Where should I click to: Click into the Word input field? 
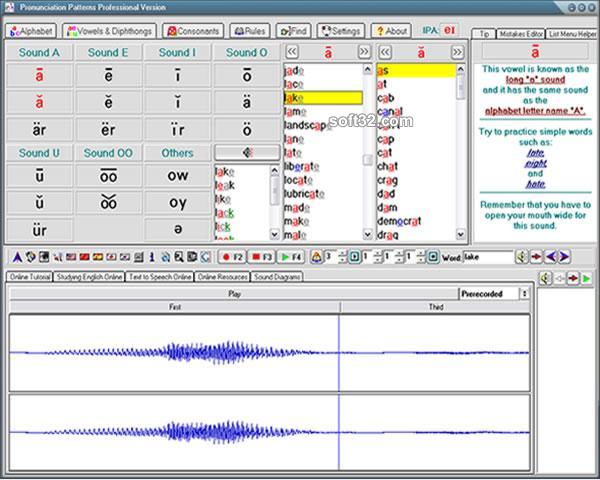point(488,257)
